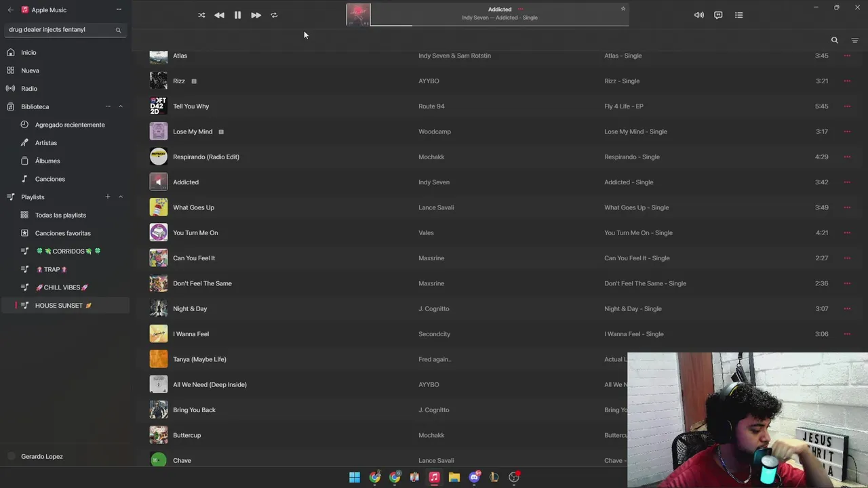868x488 pixels.
Task: Select the song Night & Day
Action: click(190, 308)
